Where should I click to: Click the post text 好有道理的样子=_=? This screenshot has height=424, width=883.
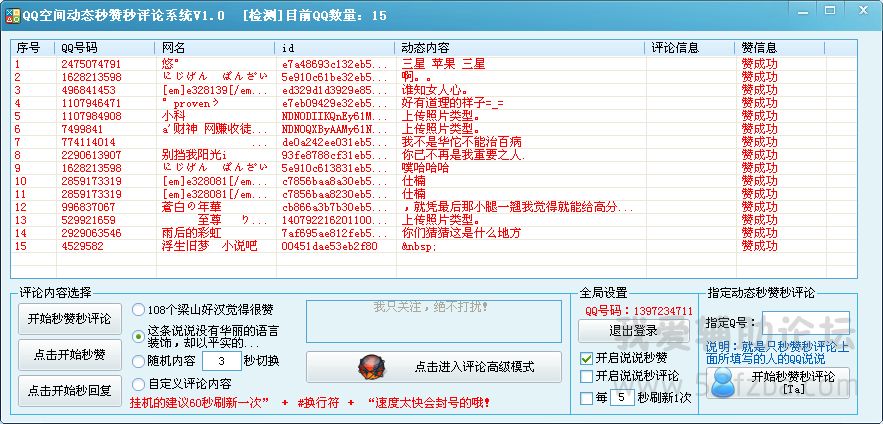[x=453, y=103]
